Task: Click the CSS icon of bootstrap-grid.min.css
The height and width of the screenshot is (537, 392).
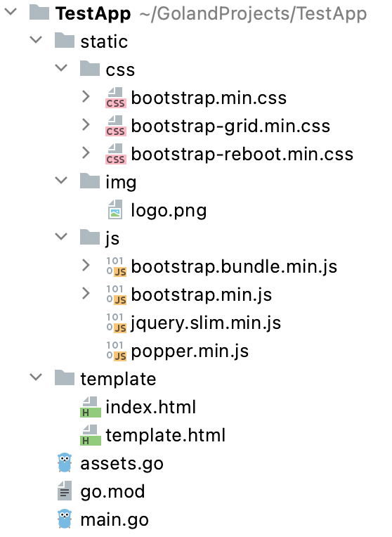Action: [116, 126]
